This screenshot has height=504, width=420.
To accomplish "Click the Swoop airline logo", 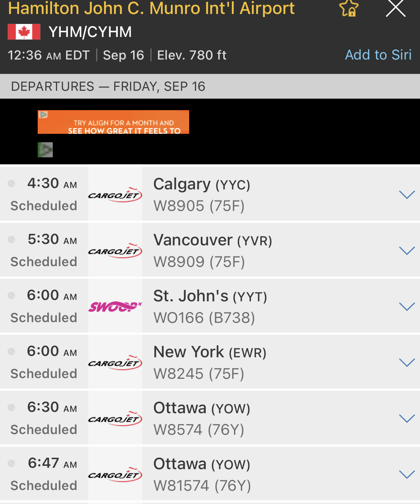I will pos(115,307).
